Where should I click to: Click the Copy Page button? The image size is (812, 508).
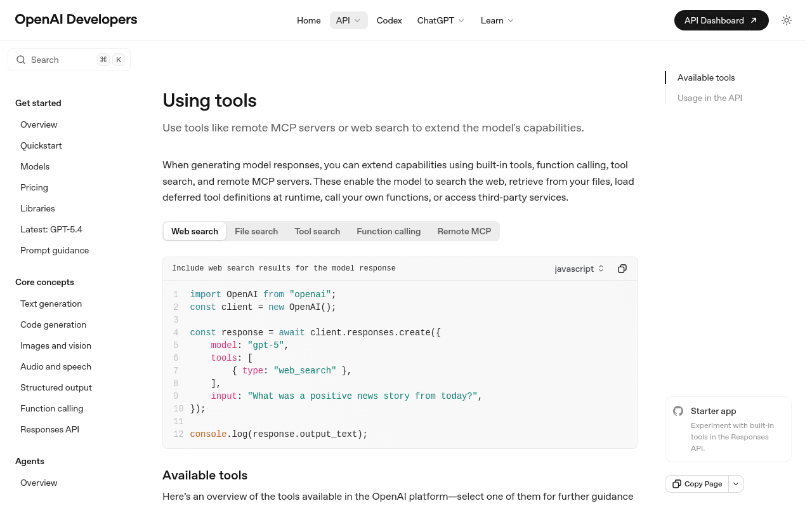697,484
